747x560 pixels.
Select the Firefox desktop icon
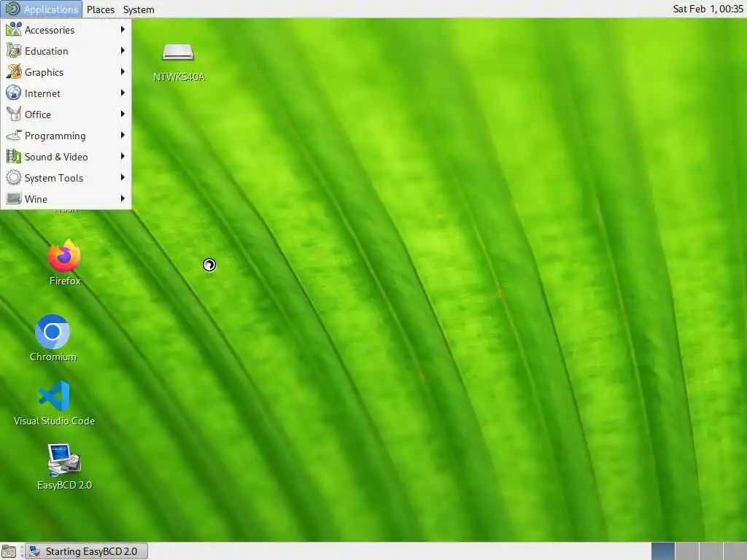64,256
